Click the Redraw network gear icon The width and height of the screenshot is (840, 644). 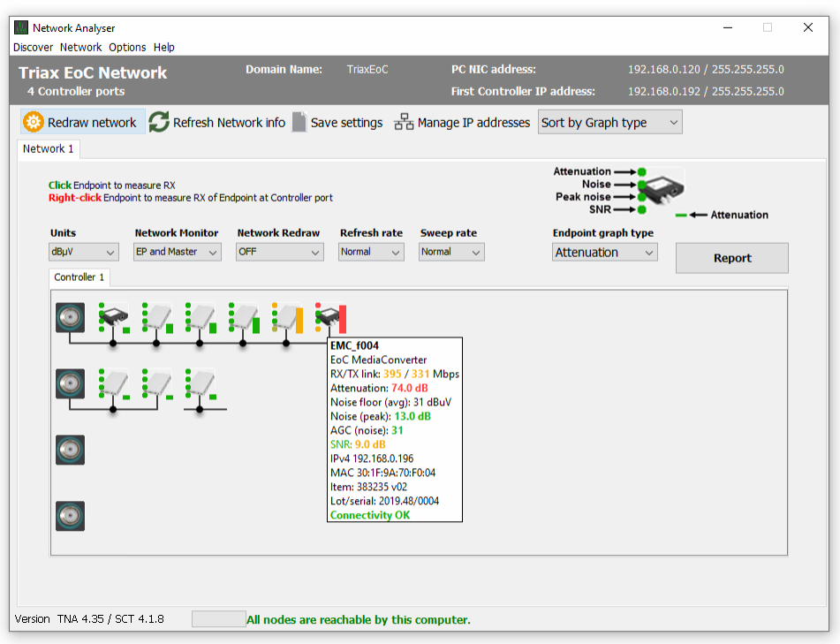(x=34, y=122)
